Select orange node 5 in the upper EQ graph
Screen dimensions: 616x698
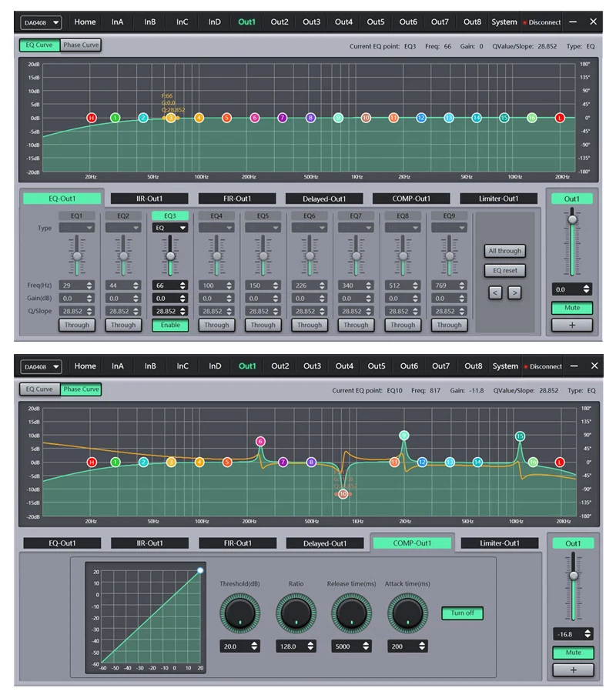(226, 118)
